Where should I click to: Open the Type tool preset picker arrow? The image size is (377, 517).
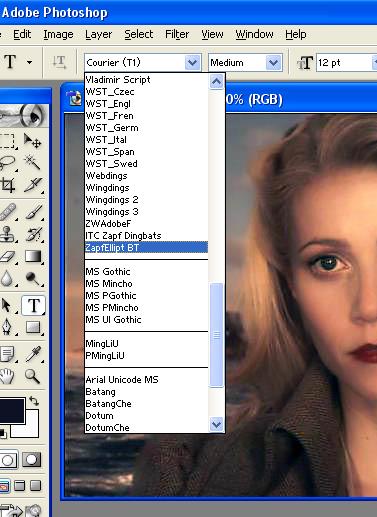coord(29,62)
